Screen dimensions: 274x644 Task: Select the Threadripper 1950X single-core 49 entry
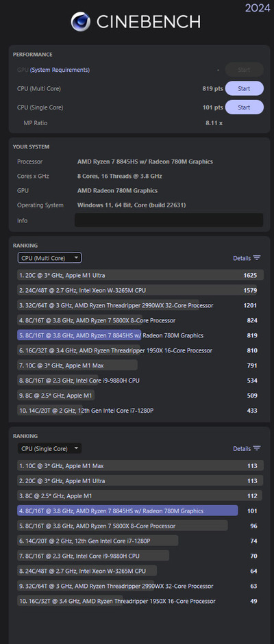pos(140,601)
